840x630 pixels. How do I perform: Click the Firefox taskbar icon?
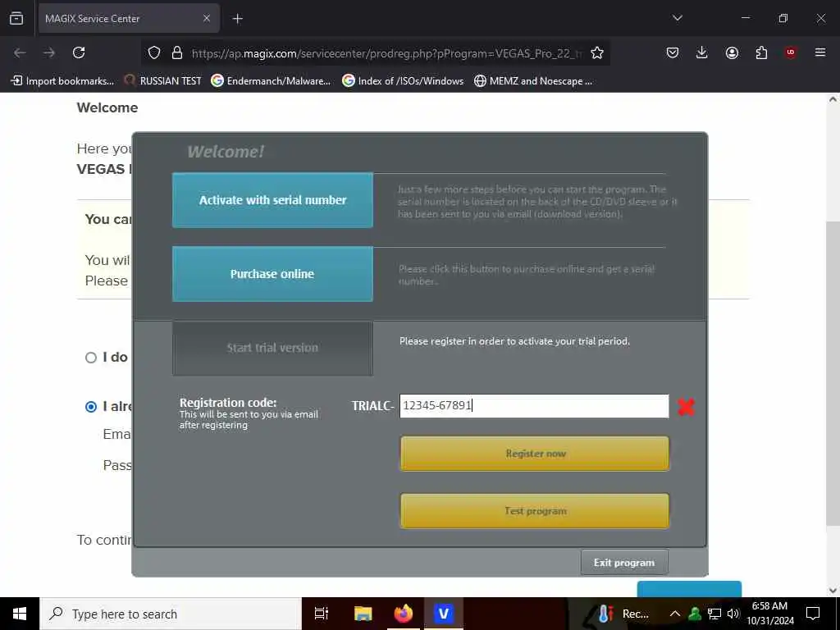[404, 614]
